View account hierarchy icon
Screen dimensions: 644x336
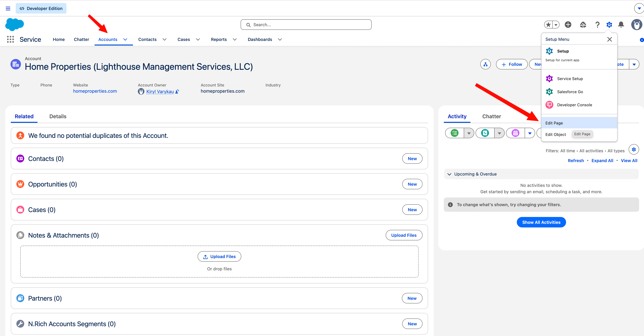pyautogui.click(x=486, y=64)
